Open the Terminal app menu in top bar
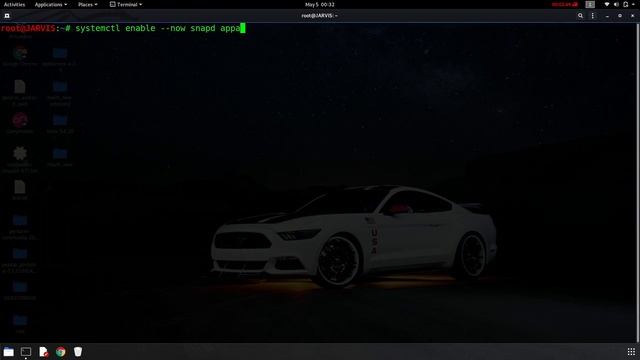The width and height of the screenshot is (640, 360). (126, 4)
